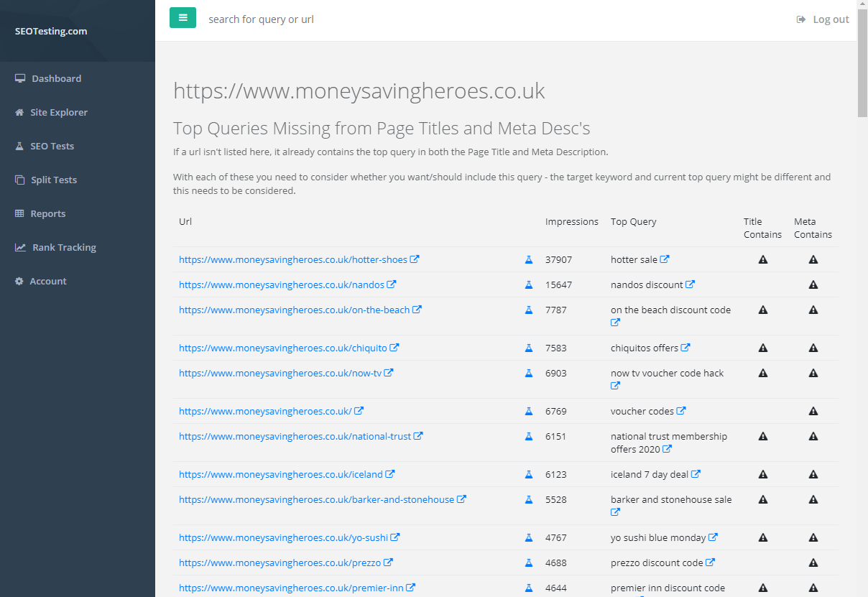Click the flask test icon for on-the-beach
This screenshot has height=597, width=868.
(529, 310)
